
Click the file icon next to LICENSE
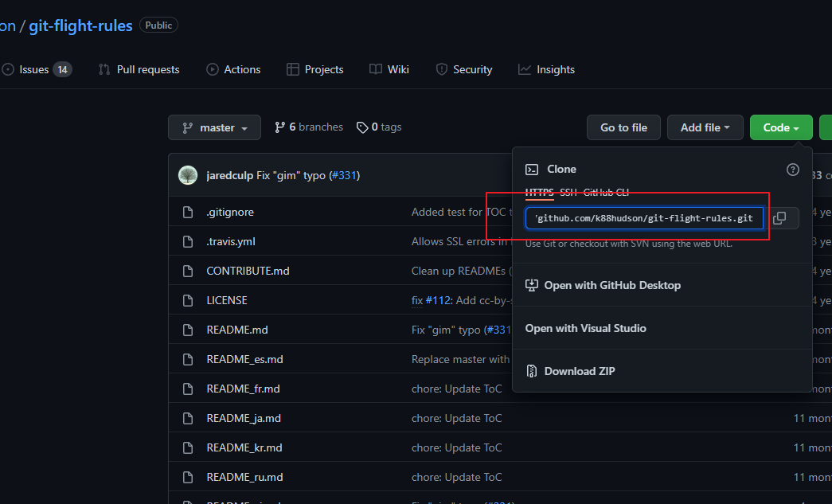point(188,300)
